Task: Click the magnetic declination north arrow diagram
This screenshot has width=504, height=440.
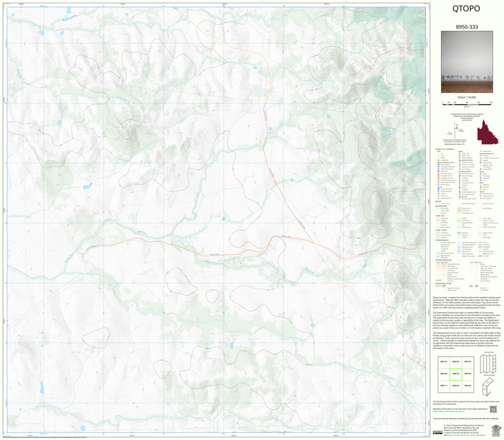Action: (457, 130)
